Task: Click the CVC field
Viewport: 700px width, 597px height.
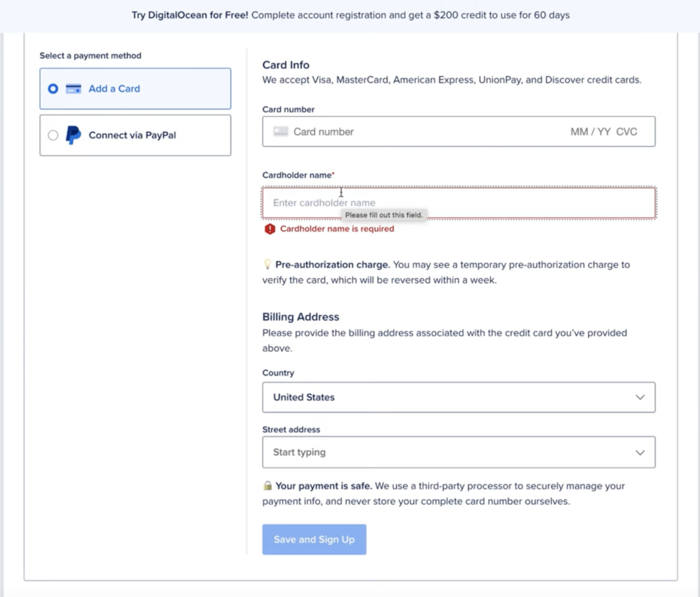Action: coord(626,132)
